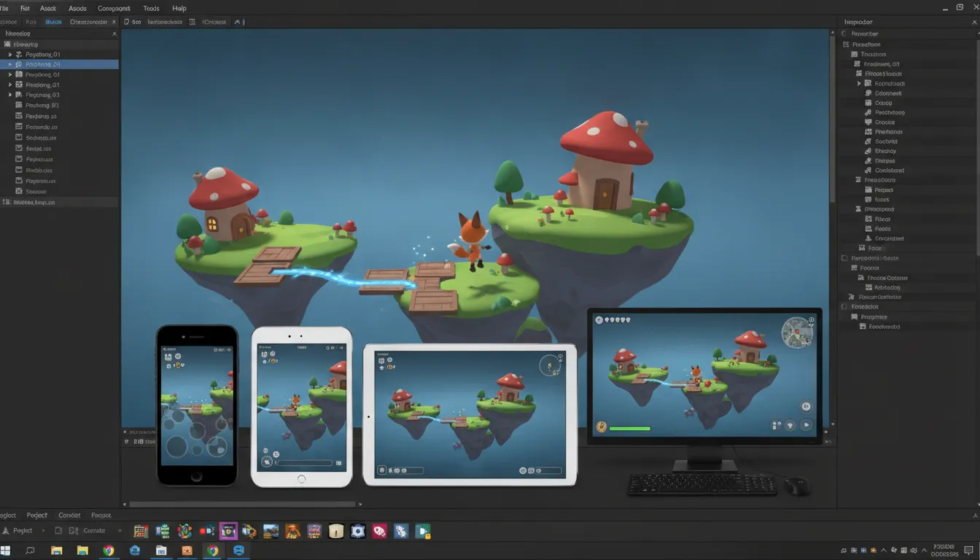This screenshot has height=560, width=980.
Task: Select the tan box asset icon
Action: click(335, 531)
